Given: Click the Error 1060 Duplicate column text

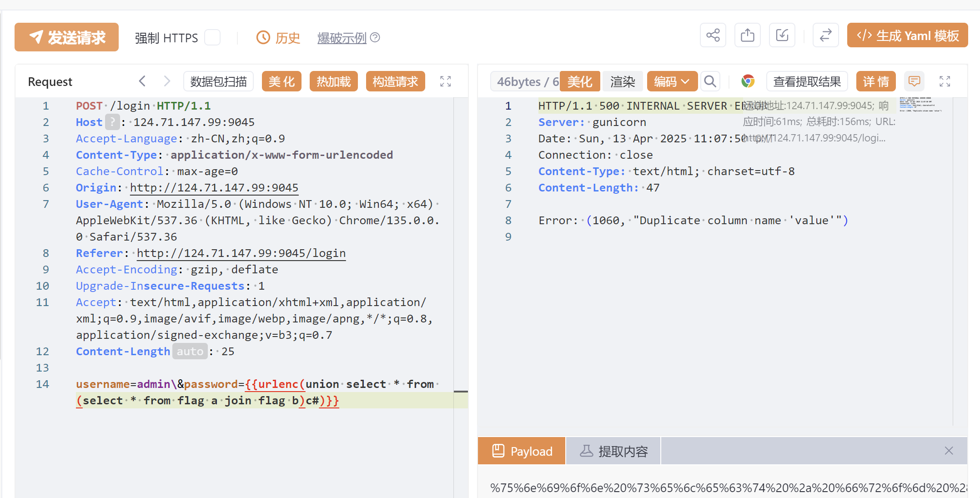Looking at the screenshot, I should (x=694, y=220).
